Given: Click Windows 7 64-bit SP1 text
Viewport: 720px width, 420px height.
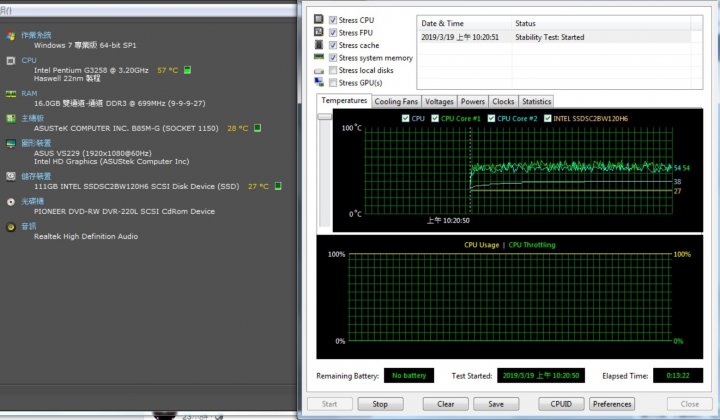Looking at the screenshot, I should point(85,45).
